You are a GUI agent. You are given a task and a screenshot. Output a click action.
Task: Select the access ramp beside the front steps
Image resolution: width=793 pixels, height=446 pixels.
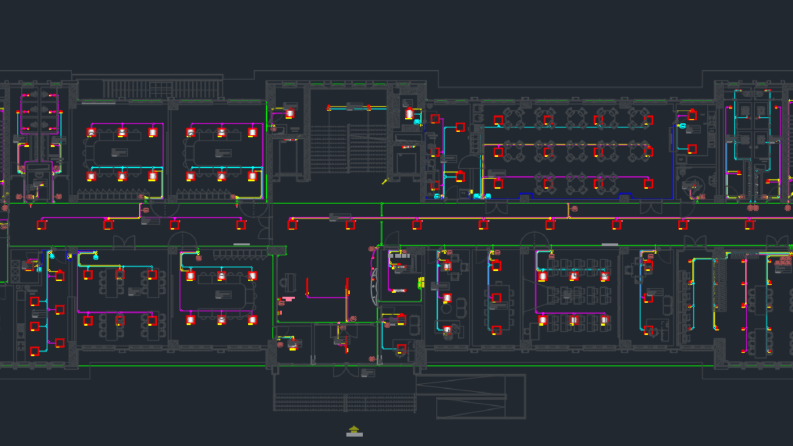pyautogui.click(x=470, y=396)
